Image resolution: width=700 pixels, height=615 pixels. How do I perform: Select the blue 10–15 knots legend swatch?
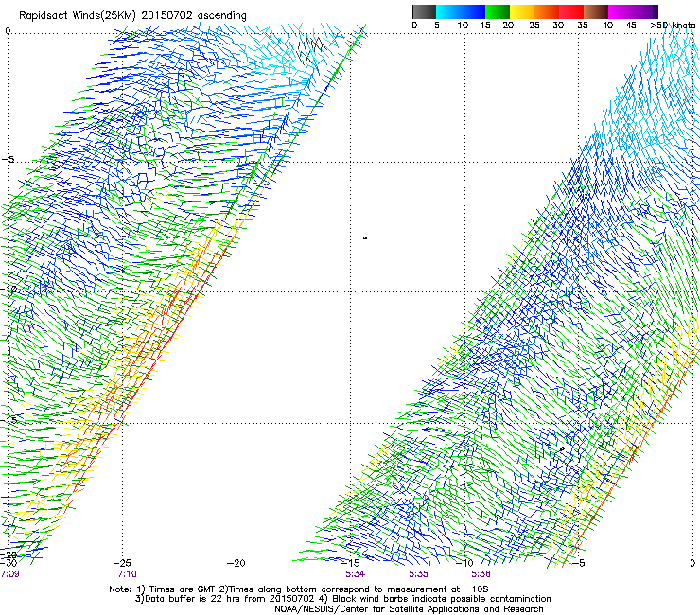coord(473,11)
